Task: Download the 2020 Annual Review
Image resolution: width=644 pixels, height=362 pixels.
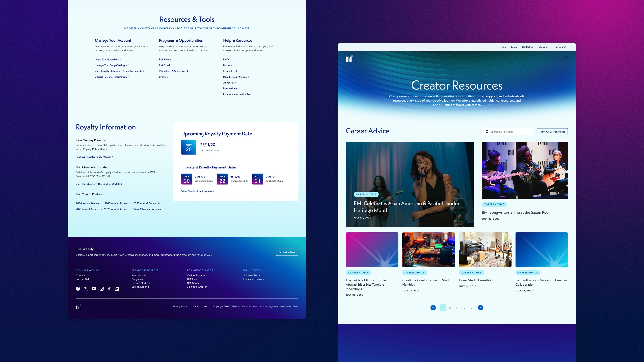Action: coord(118,209)
